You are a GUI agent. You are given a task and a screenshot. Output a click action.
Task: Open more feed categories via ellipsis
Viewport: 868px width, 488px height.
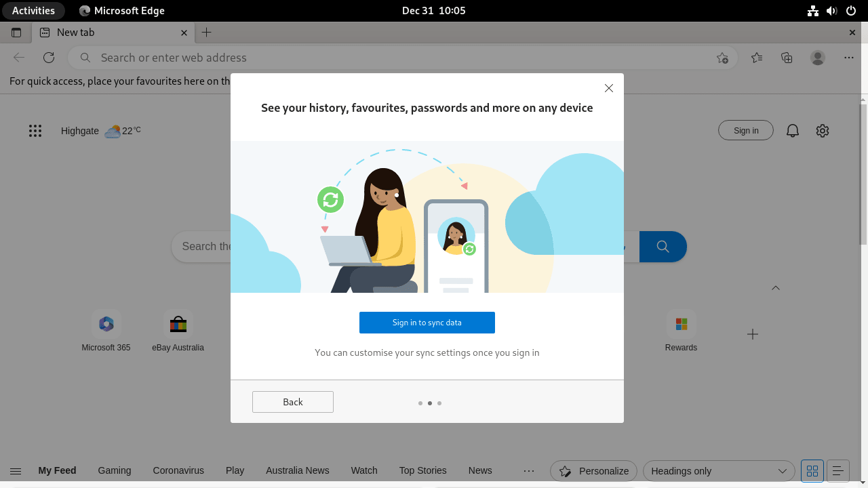[x=528, y=470]
